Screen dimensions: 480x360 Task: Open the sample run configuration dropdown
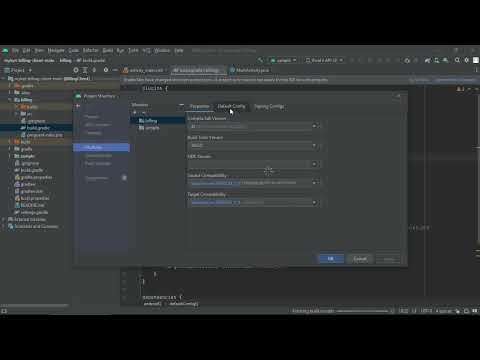[x=283, y=60]
